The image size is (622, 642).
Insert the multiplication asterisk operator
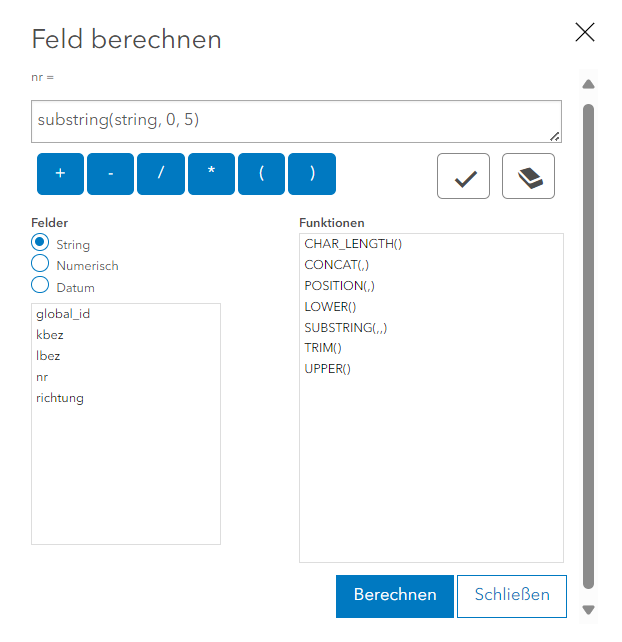point(211,174)
